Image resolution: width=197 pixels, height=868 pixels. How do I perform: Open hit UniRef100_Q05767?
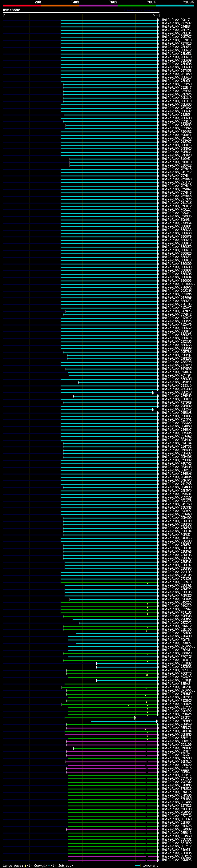point(176,37)
